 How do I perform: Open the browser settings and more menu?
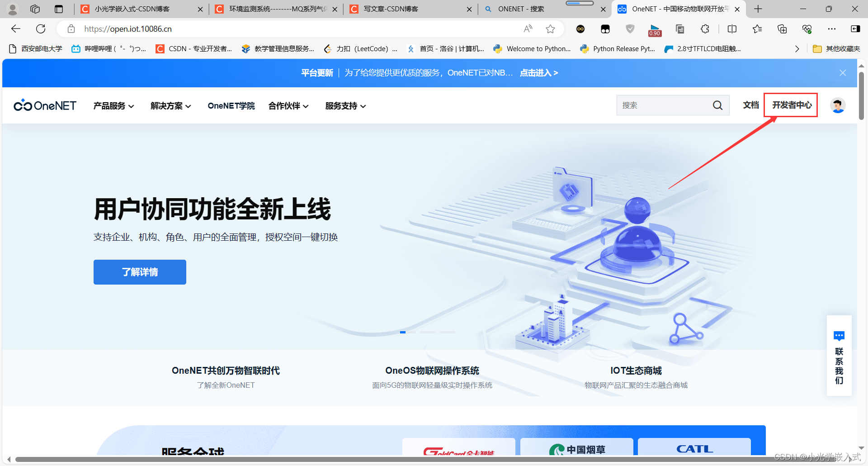(832, 29)
